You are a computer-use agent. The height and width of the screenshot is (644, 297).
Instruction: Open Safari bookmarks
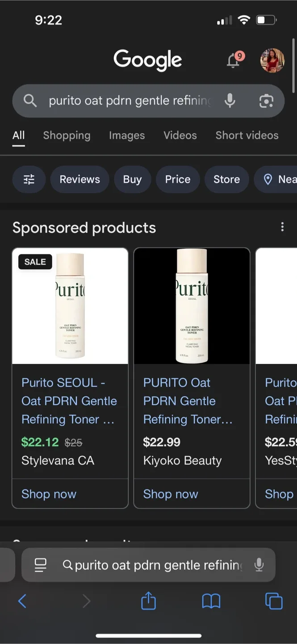211,601
